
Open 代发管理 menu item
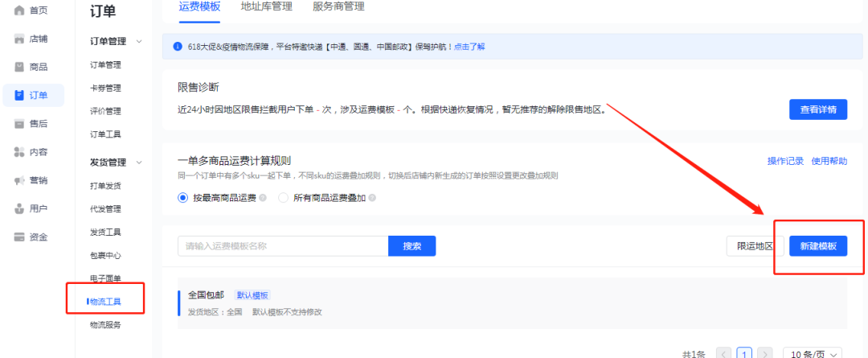click(x=105, y=209)
